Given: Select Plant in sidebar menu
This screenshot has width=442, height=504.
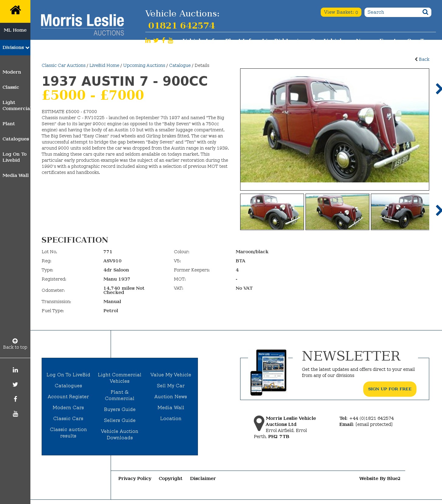Looking at the screenshot, I should point(9,124).
